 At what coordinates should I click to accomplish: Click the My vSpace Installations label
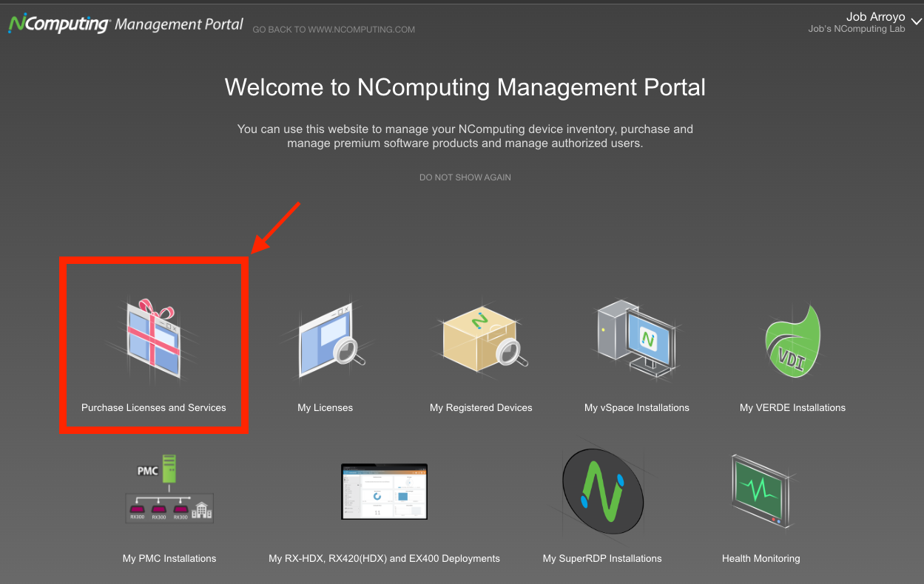637,407
